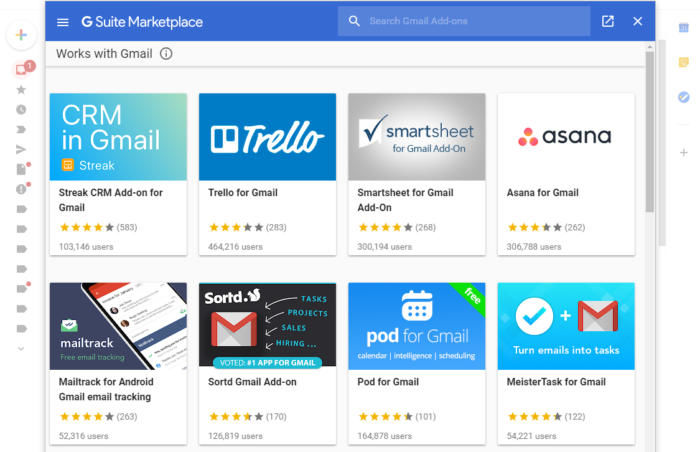Screen dimensions: 700x452
Task: Click MeisterTask for Gmail title
Action: [556, 382]
